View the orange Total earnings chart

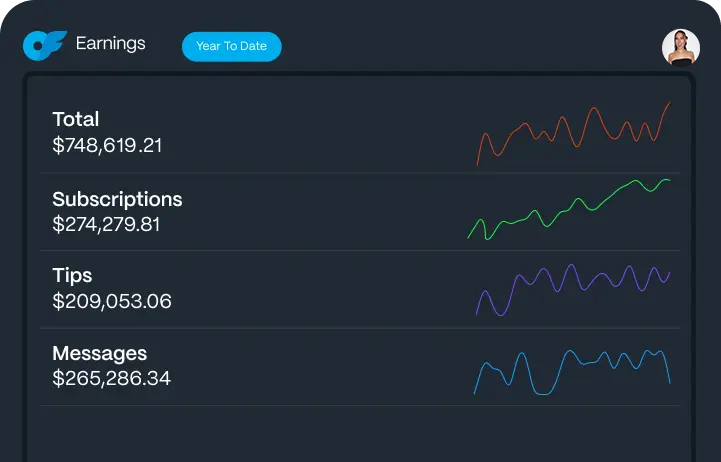(x=573, y=132)
